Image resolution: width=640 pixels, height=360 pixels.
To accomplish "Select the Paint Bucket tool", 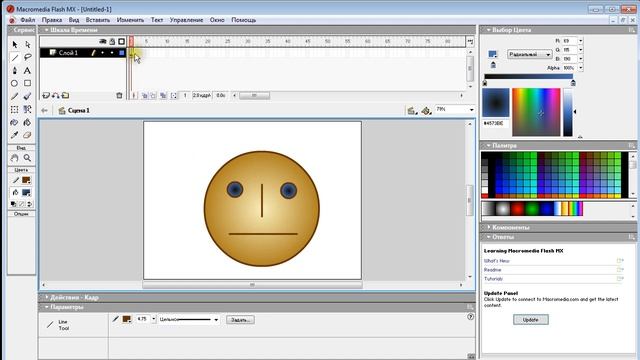I will 27,122.
